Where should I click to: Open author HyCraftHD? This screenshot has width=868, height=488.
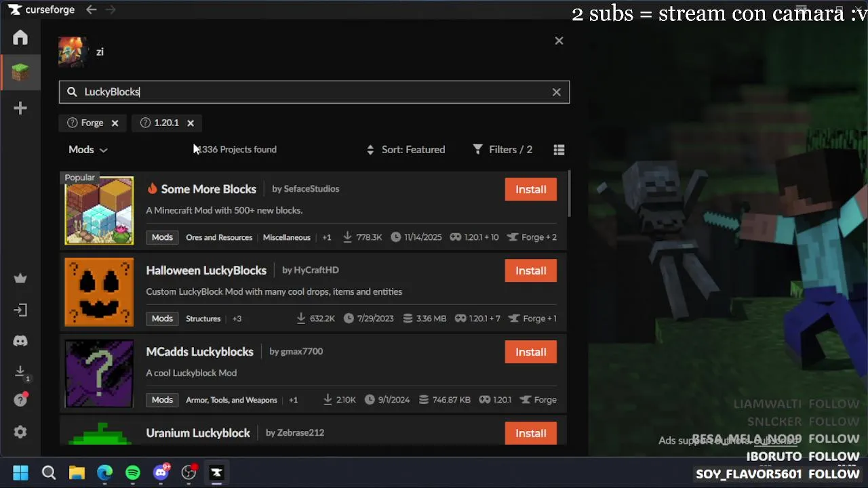point(316,270)
